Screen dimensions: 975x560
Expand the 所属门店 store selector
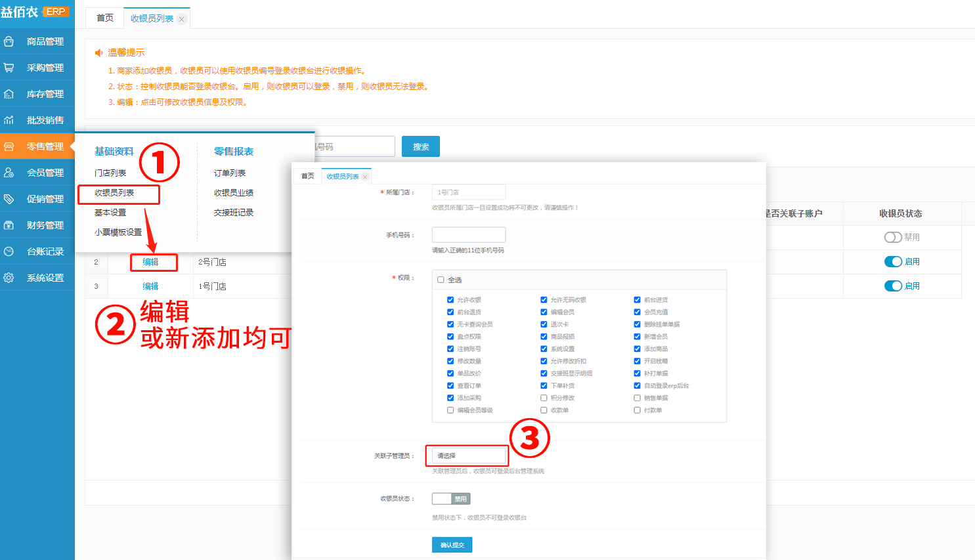coord(468,192)
